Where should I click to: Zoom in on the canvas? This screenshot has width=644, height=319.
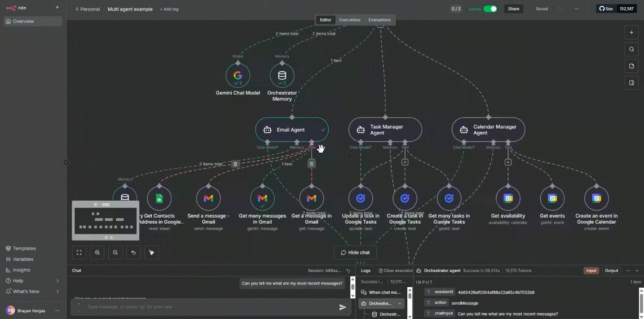(x=97, y=252)
